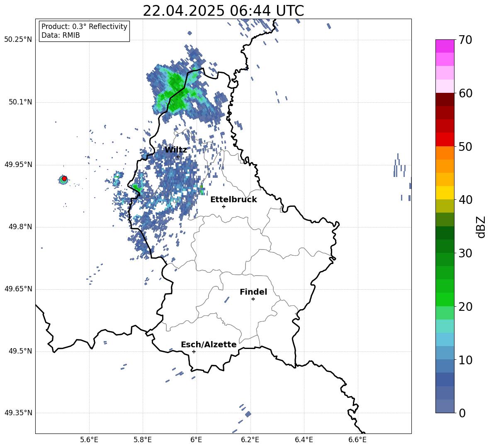Click the Esch/Alzette station cross marker
Viewport: 491px width, 448px height.
[x=194, y=351]
